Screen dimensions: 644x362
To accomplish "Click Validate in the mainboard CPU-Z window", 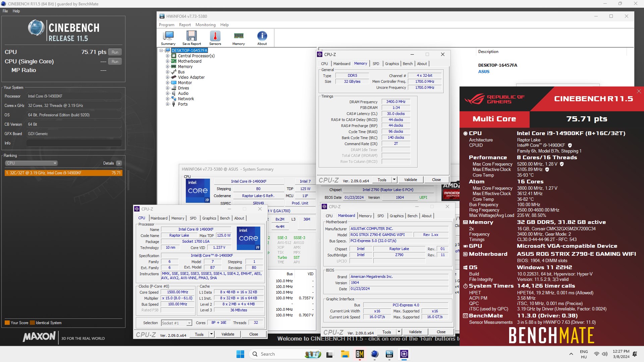I will (415, 332).
